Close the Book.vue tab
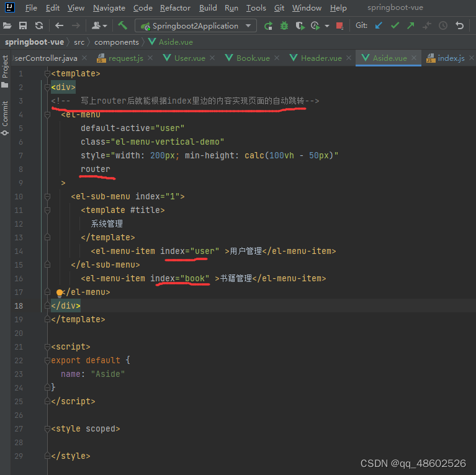The height and width of the screenshot is (475, 476). tap(277, 58)
